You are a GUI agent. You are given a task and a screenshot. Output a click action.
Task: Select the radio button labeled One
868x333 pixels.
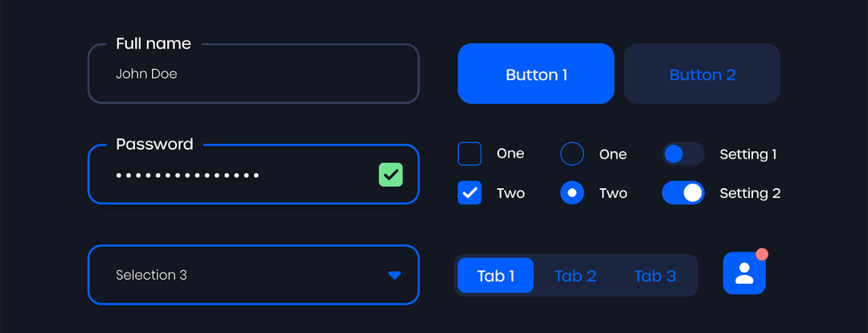571,154
